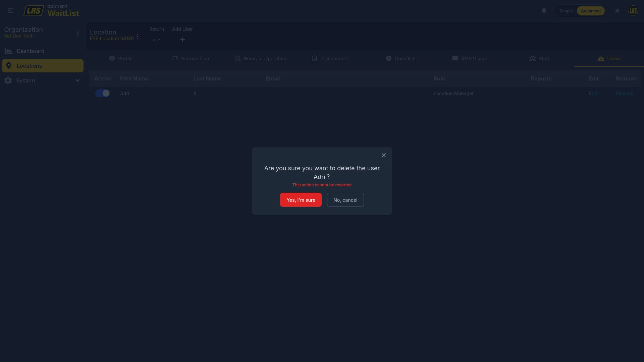Edit user Adri
Image resolution: width=644 pixels, height=362 pixels.
[593, 94]
